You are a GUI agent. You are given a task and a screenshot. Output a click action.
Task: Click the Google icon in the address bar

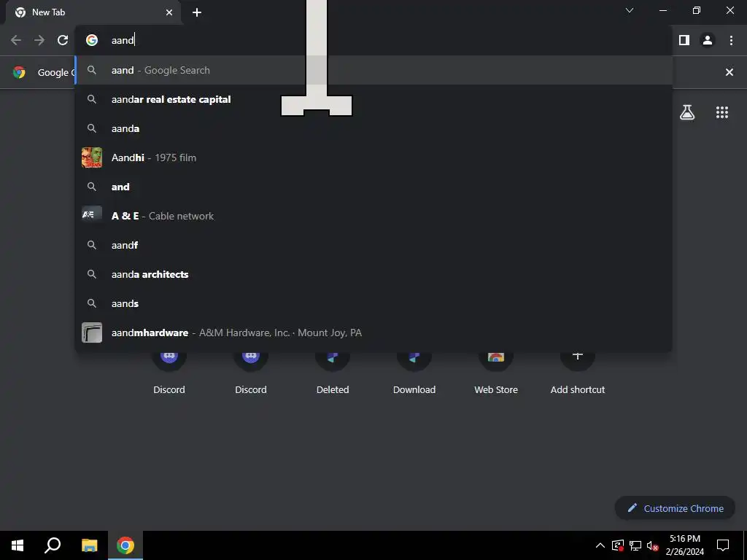point(92,40)
